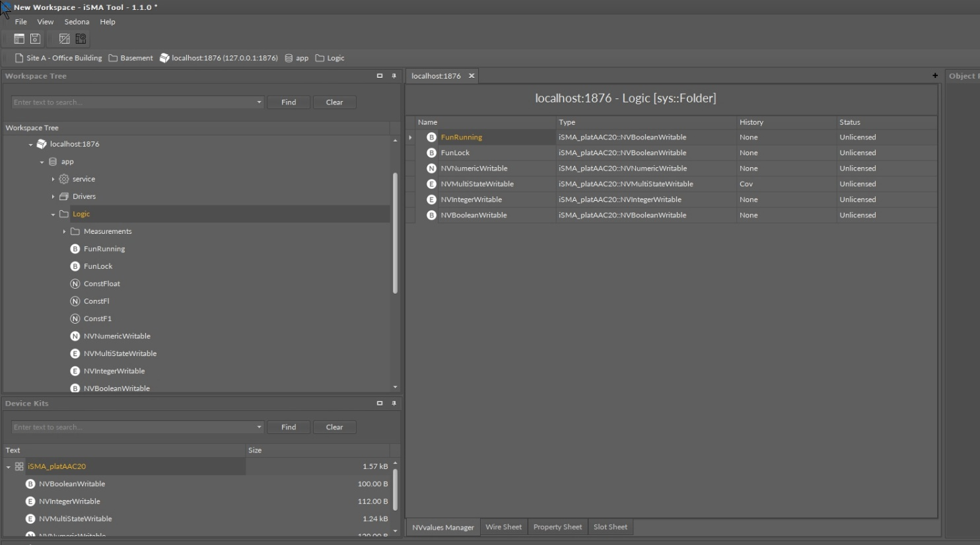Toggle the Workspace Tree float/dock control

379,76
